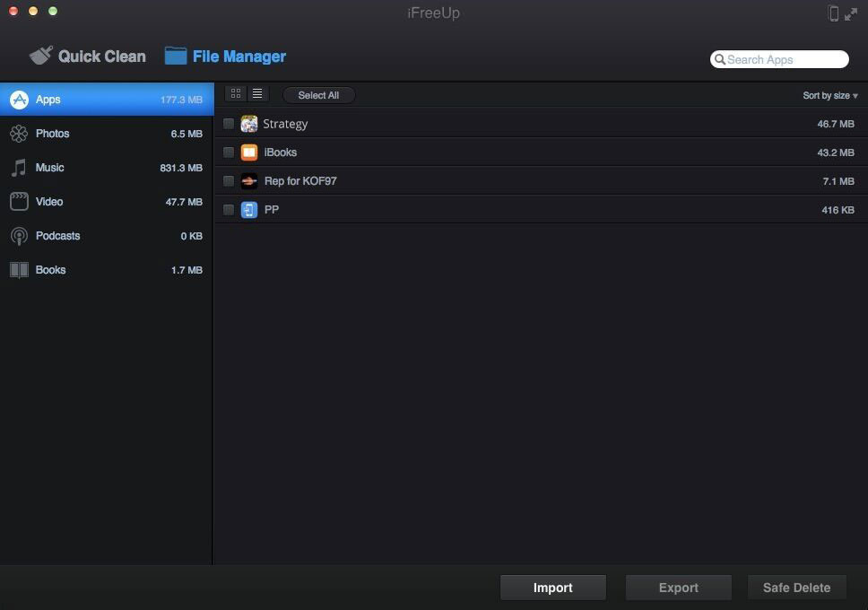Click the magnifier icon in search field
The height and width of the screenshot is (610, 868).
720,59
